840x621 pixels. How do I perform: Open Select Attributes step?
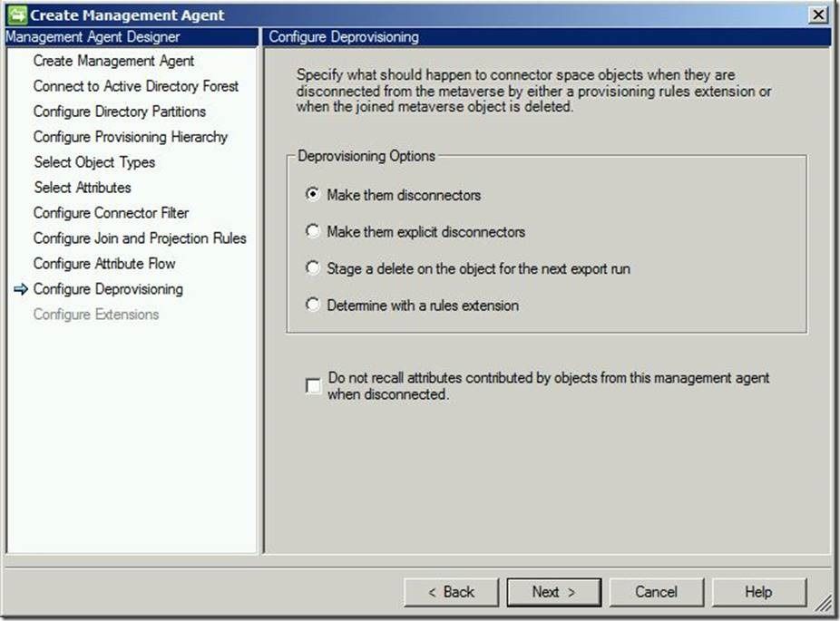coord(83,188)
